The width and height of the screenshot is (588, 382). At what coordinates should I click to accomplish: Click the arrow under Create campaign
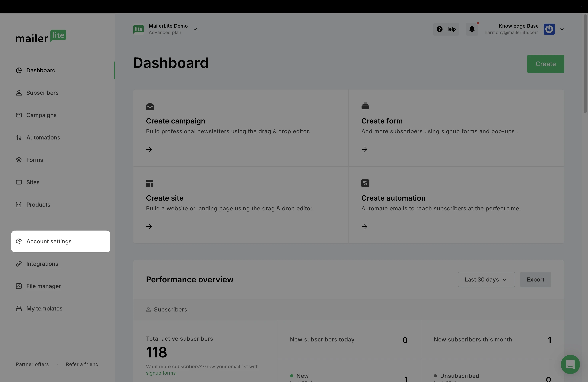click(149, 149)
